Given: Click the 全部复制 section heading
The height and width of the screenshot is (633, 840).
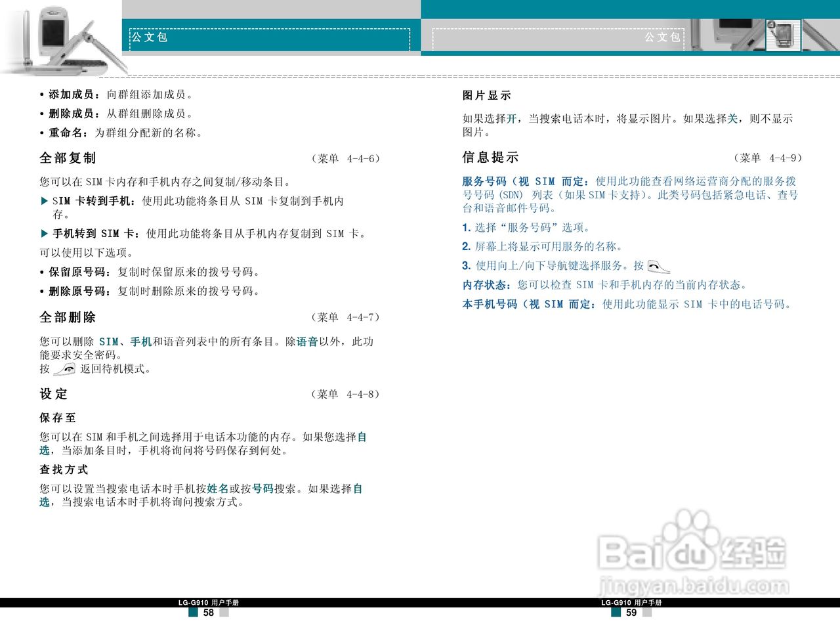Looking at the screenshot, I should [x=68, y=158].
